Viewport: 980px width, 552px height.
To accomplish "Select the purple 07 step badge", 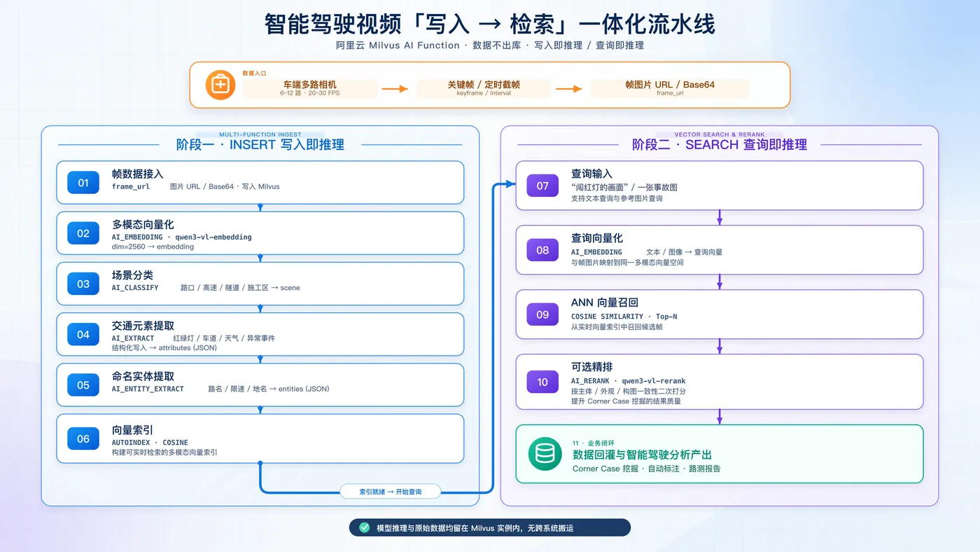I will pos(542,186).
